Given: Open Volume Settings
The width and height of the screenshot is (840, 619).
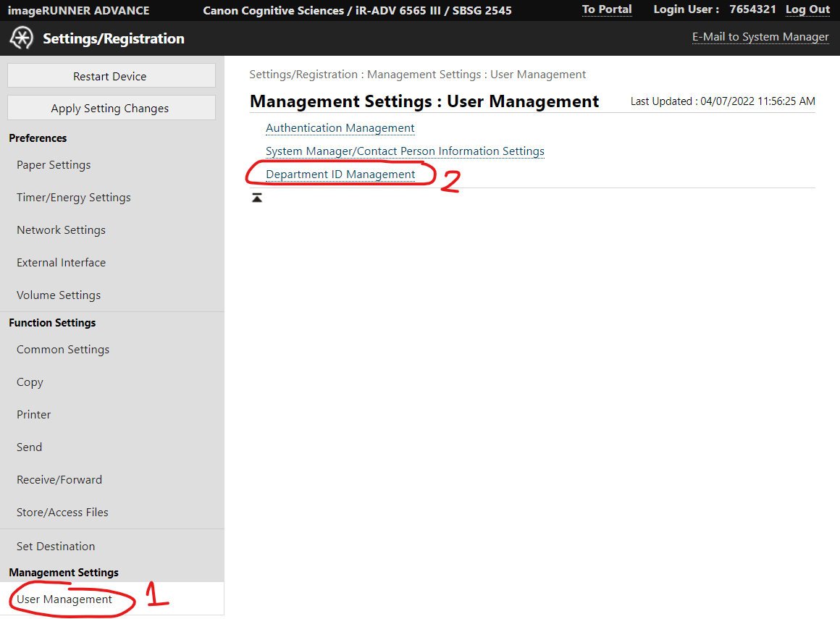Looking at the screenshot, I should point(59,295).
